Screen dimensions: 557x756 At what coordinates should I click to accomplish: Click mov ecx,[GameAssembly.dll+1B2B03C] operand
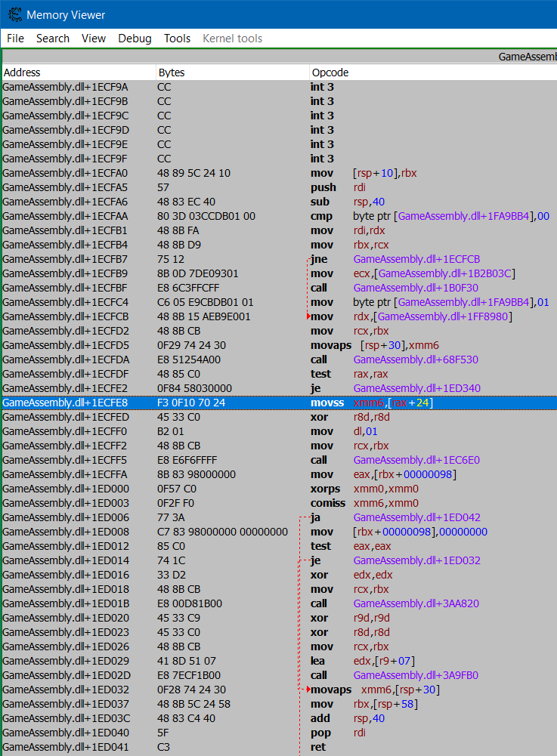(435, 273)
